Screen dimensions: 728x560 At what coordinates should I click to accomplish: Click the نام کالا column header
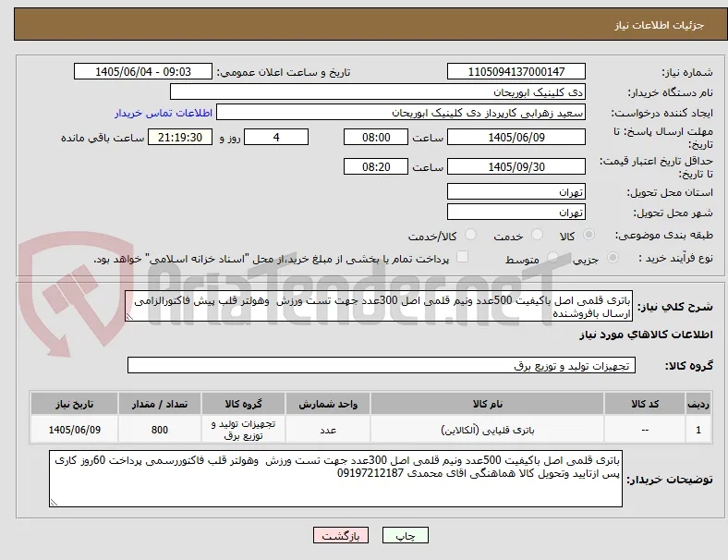click(x=487, y=404)
